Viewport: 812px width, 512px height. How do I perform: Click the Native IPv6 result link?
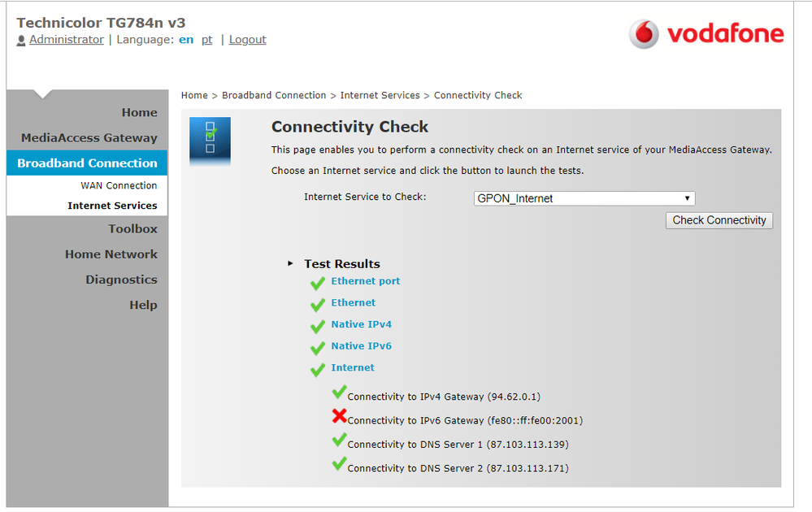tap(361, 346)
